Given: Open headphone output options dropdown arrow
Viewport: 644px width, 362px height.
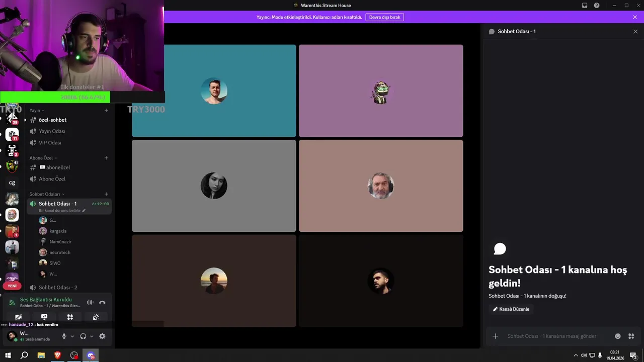Looking at the screenshot, I should (92, 336).
